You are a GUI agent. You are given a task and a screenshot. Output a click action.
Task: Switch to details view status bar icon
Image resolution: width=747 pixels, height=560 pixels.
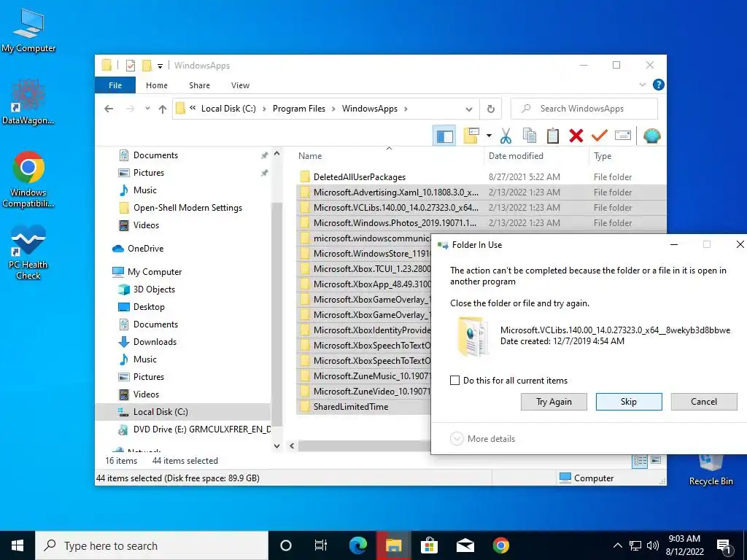(x=640, y=461)
